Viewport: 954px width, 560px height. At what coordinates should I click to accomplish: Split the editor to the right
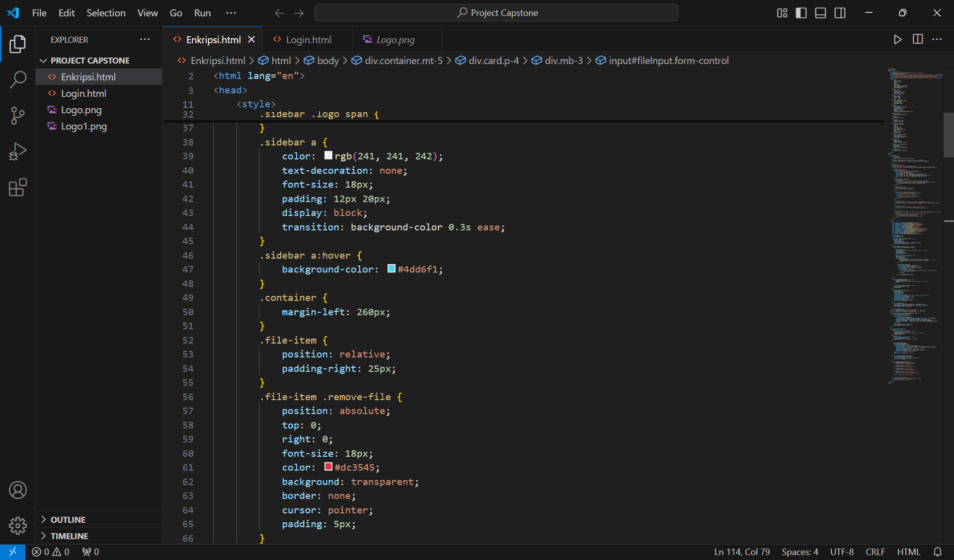click(x=918, y=40)
